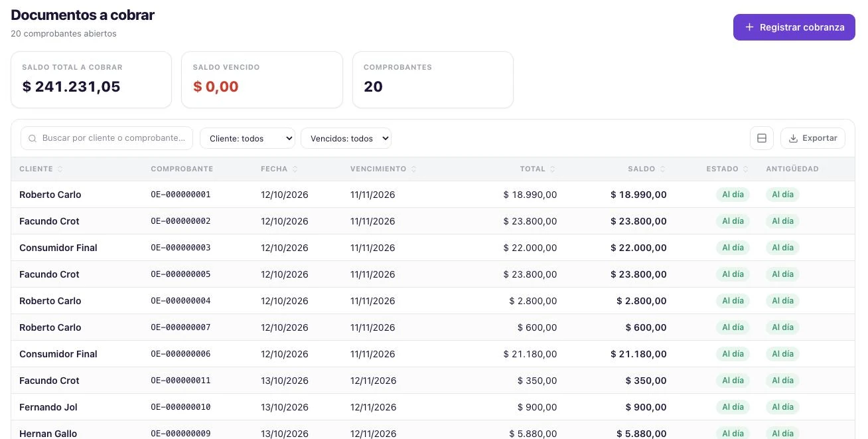Click the bold saldo $ 2.800,00

(642, 301)
